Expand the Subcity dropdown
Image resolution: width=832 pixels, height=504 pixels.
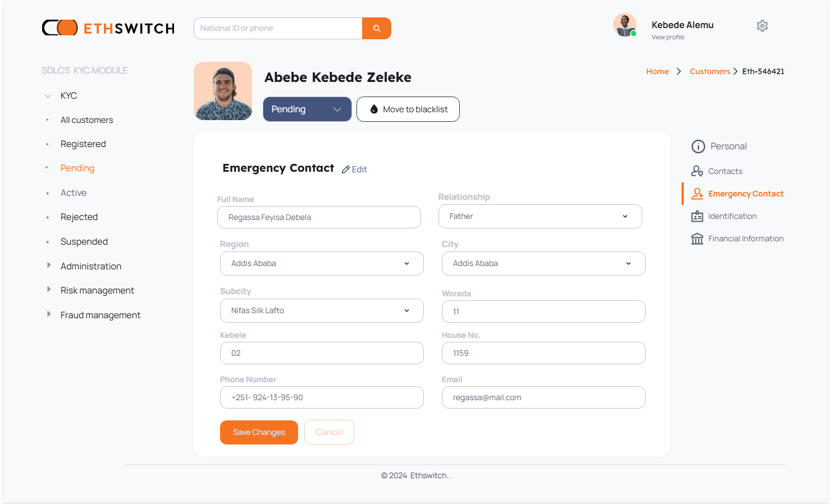(x=322, y=311)
